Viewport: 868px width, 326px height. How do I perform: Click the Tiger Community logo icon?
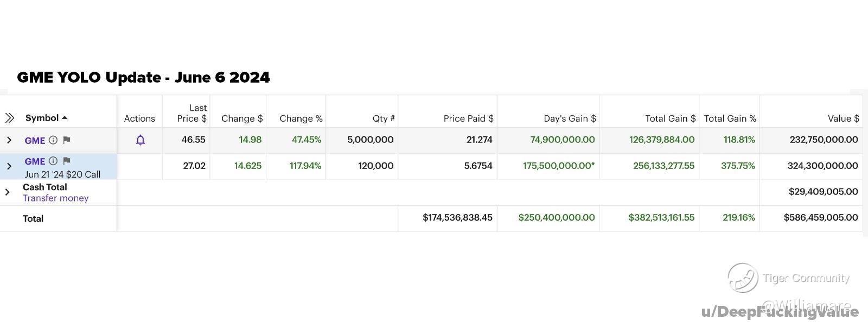(742, 278)
